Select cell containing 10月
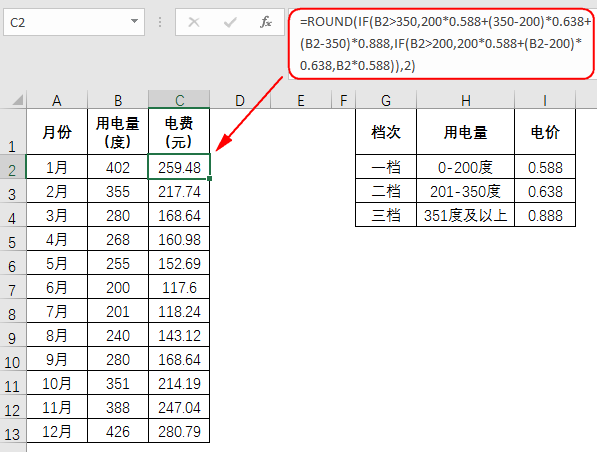The width and height of the screenshot is (597, 452). coord(57,383)
